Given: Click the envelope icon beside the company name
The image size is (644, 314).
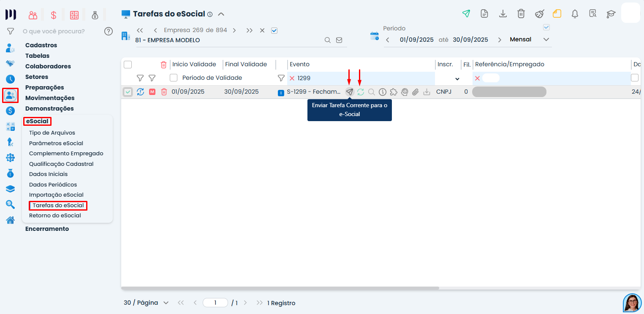Looking at the screenshot, I should coord(339,40).
